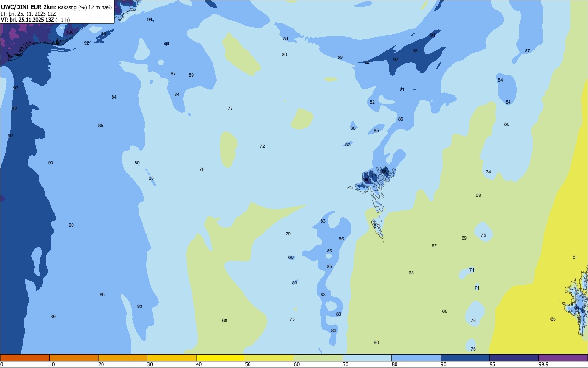Select the golden 30–40 legend swatch
This screenshot has width=588, height=368.
pyautogui.click(x=171, y=357)
